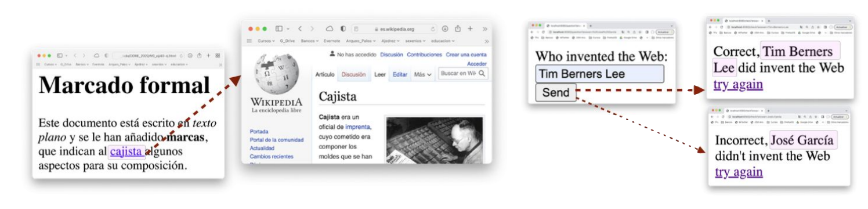Open Actualidad in the Wikipedia sidebar
Viewport: 868px width, 209px height.
(x=263, y=148)
